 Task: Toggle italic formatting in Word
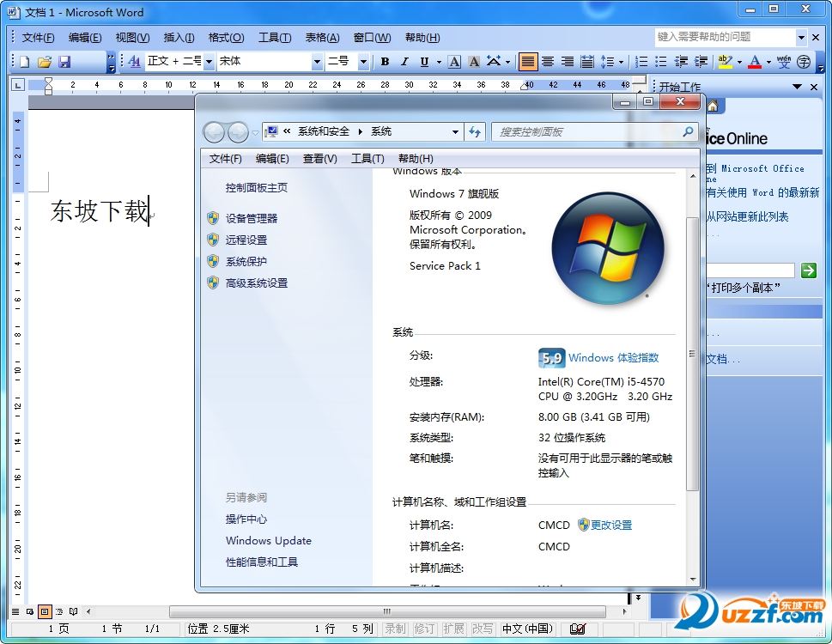pos(404,62)
